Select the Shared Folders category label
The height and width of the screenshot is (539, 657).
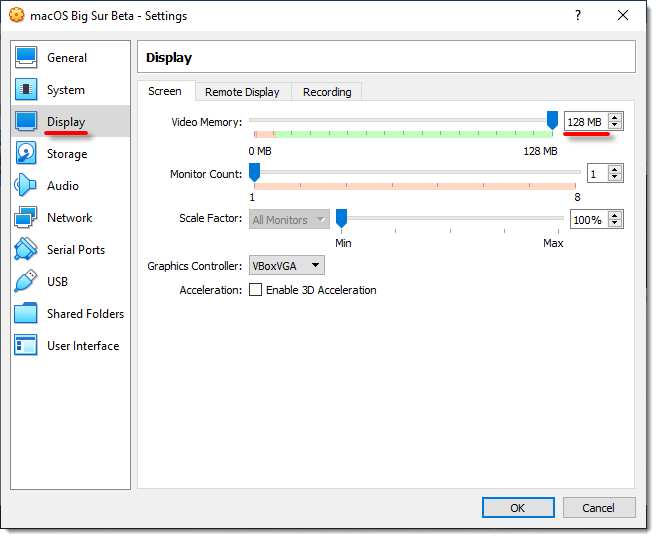pyautogui.click(x=85, y=314)
